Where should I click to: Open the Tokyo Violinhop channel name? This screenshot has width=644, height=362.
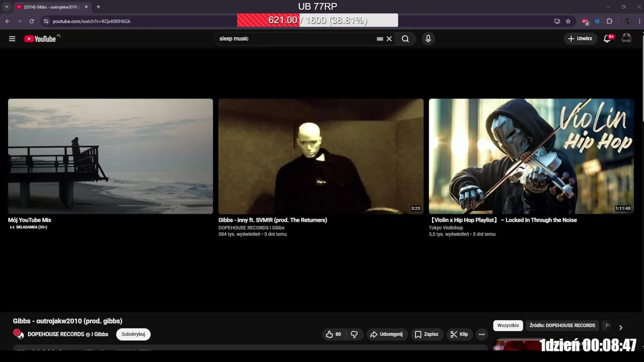click(446, 228)
